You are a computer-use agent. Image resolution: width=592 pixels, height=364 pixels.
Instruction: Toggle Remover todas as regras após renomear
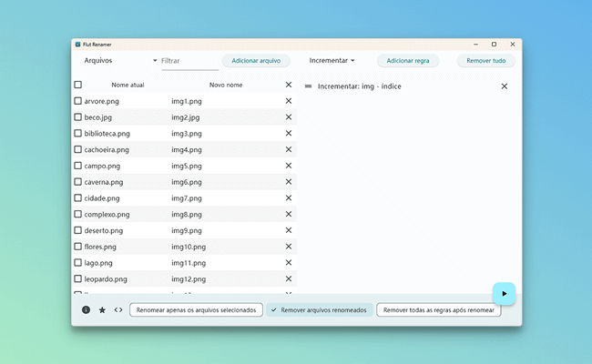(x=438, y=310)
